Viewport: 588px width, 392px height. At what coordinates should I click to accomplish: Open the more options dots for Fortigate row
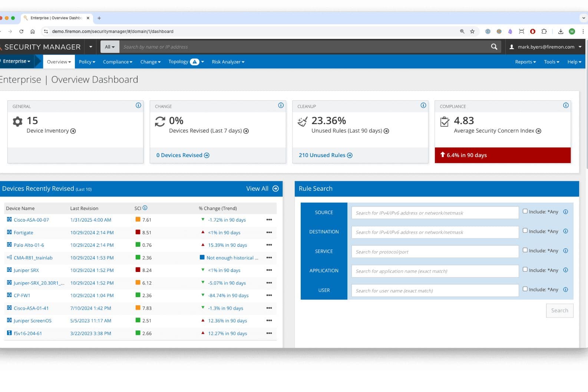pyautogui.click(x=269, y=232)
